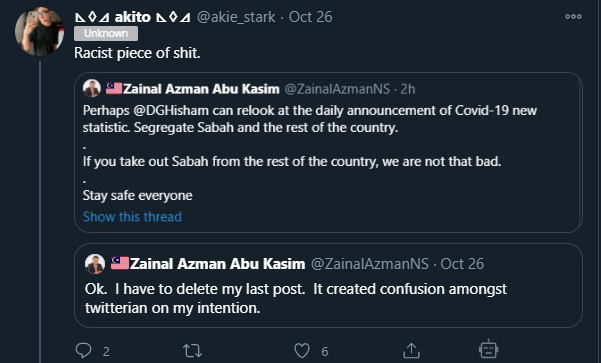Open the quoted tweet about Sabah statistics
This screenshot has width=601, height=363.
328,152
